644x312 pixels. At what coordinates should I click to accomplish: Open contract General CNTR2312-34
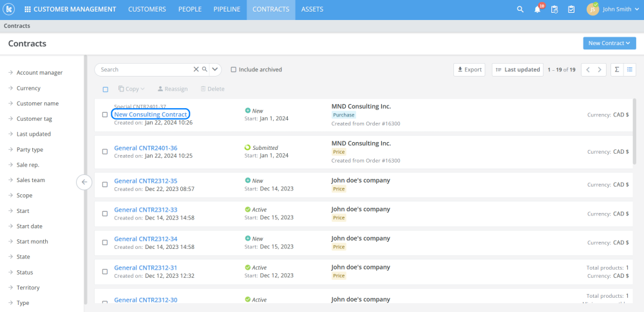146,239
